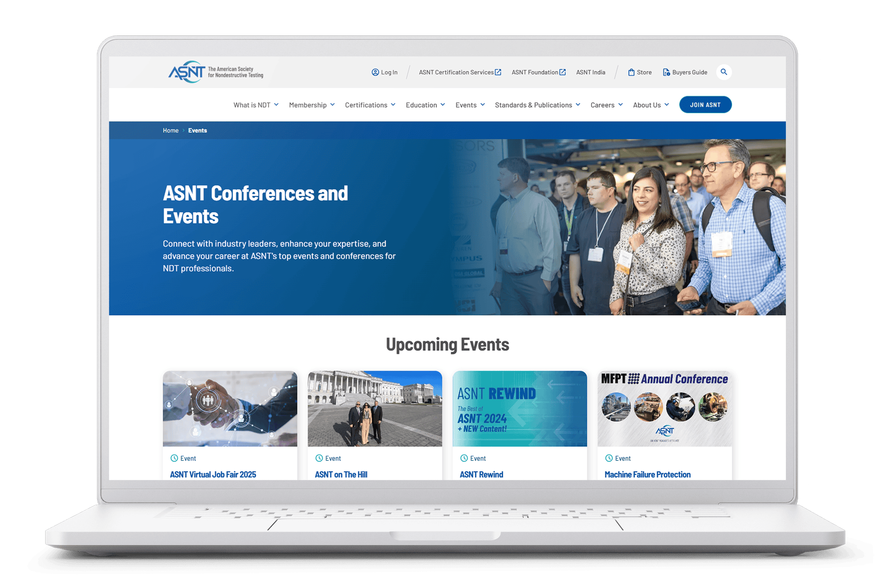Expand the Certifications dropdown chevron
895x588 pixels.
click(393, 105)
